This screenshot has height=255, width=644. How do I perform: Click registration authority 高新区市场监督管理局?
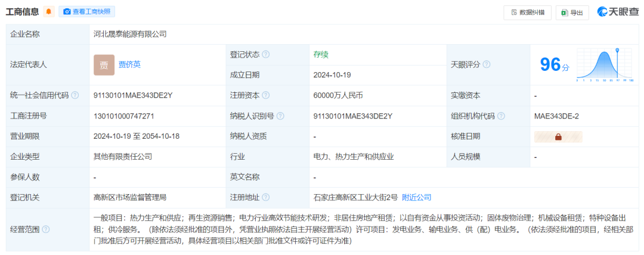(x=130, y=198)
